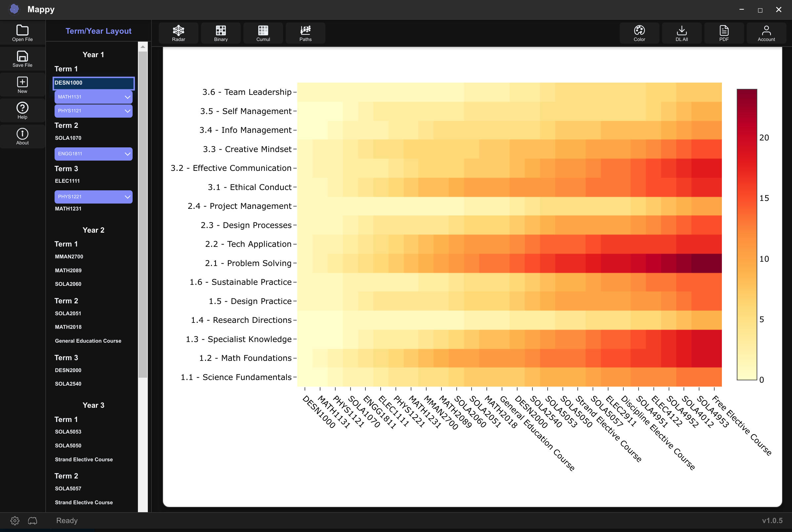
Task: Select DESN1000 course in Term 1
Action: coord(93,82)
